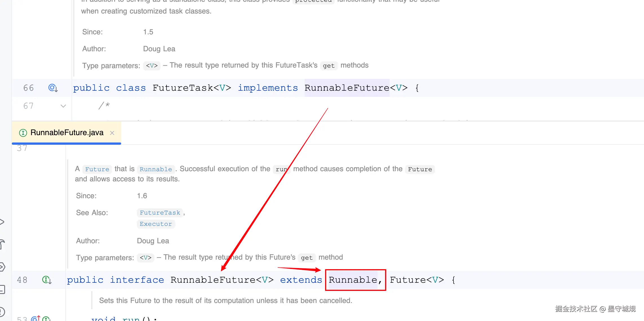Open the Terminal tool window icon
This screenshot has width=644, height=321.
[2, 289]
